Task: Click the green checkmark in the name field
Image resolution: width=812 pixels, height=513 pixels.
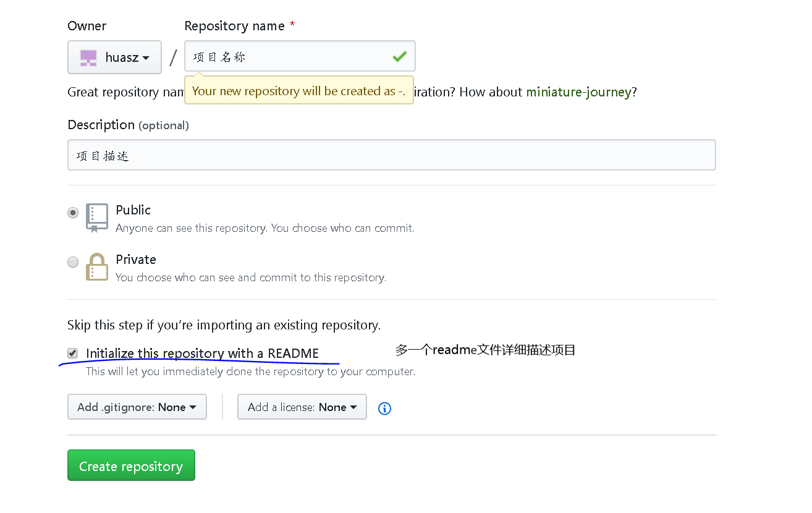Action: tap(400, 57)
